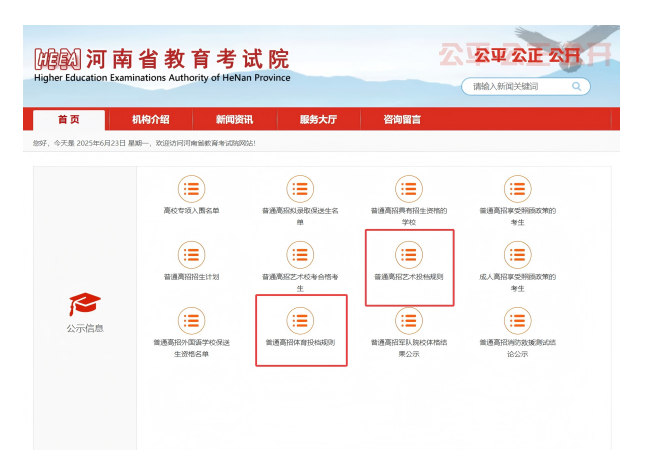Open 普通高招外国语学校保送生资格名单 icon
This screenshot has width=655, height=470.
coord(191,320)
